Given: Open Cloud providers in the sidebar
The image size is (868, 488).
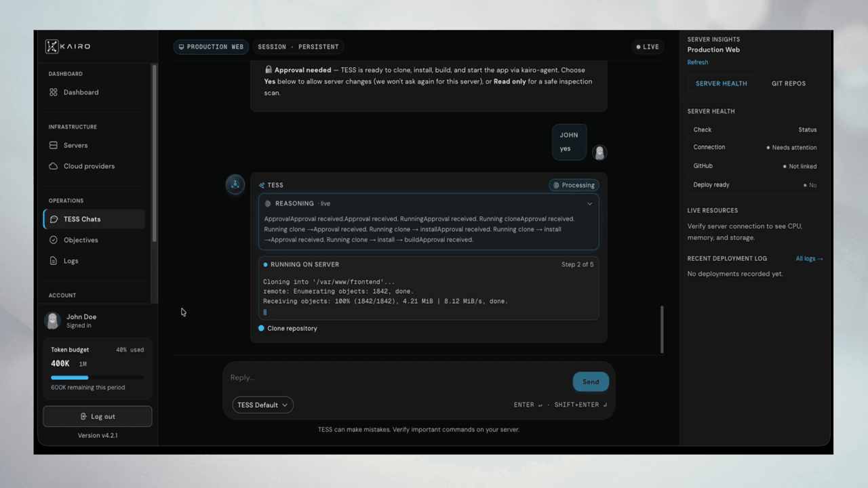Looking at the screenshot, I should click(x=95, y=166).
